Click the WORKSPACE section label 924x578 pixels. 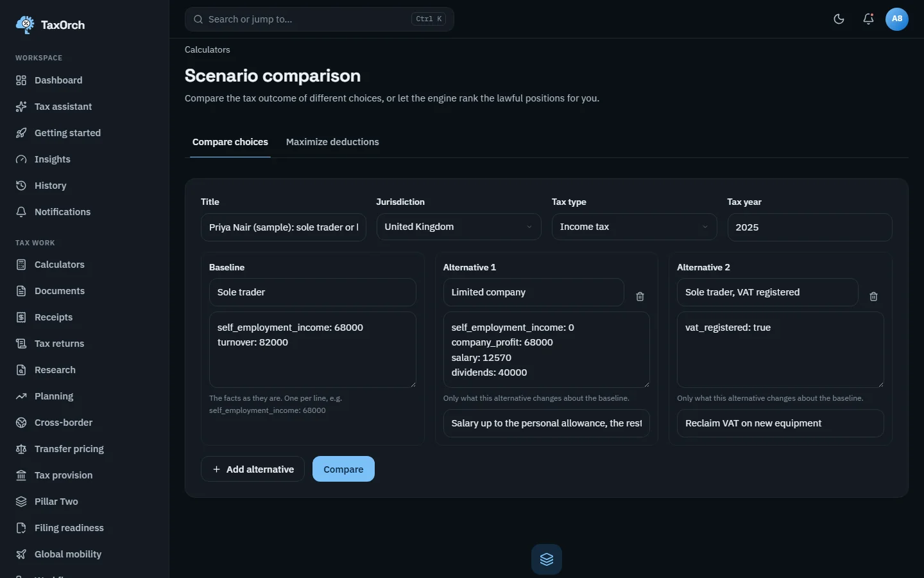click(x=39, y=58)
